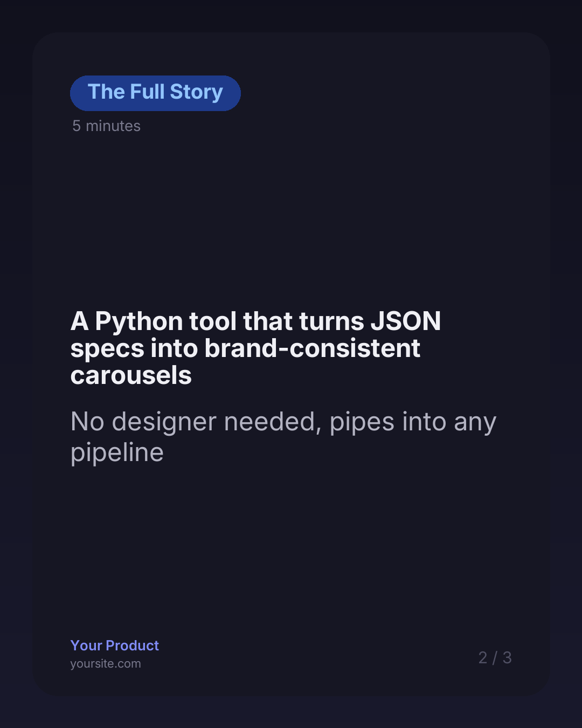Select the word "carousels" in the headline
The width and height of the screenshot is (582, 728).
tap(131, 375)
